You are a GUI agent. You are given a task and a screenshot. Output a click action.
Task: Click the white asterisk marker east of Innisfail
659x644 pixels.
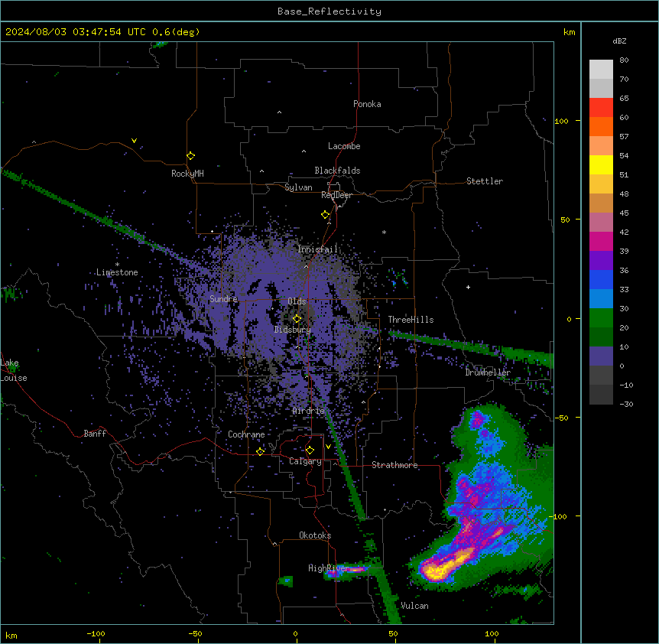pos(384,232)
